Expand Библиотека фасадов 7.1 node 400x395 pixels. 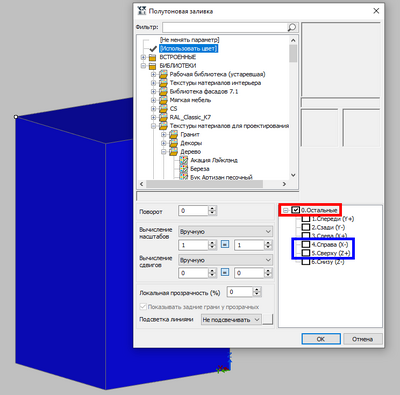tap(153, 92)
